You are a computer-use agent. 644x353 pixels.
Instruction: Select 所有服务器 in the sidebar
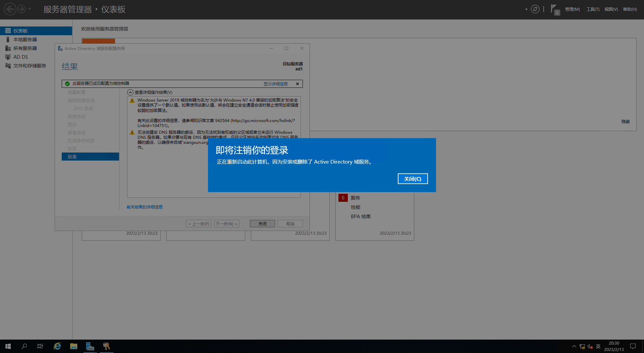click(x=36, y=48)
